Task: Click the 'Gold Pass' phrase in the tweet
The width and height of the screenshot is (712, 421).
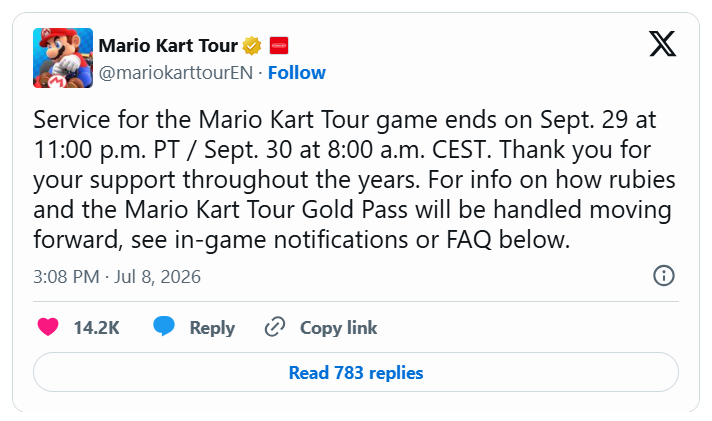Action: (x=355, y=209)
